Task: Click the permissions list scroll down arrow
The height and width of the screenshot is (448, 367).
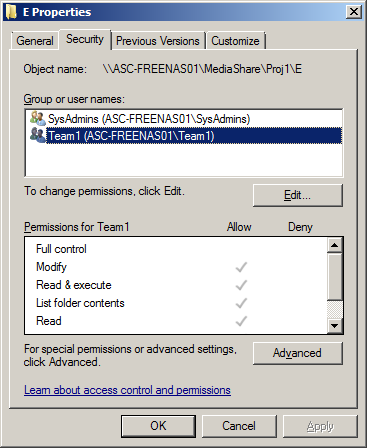Action: point(334,325)
